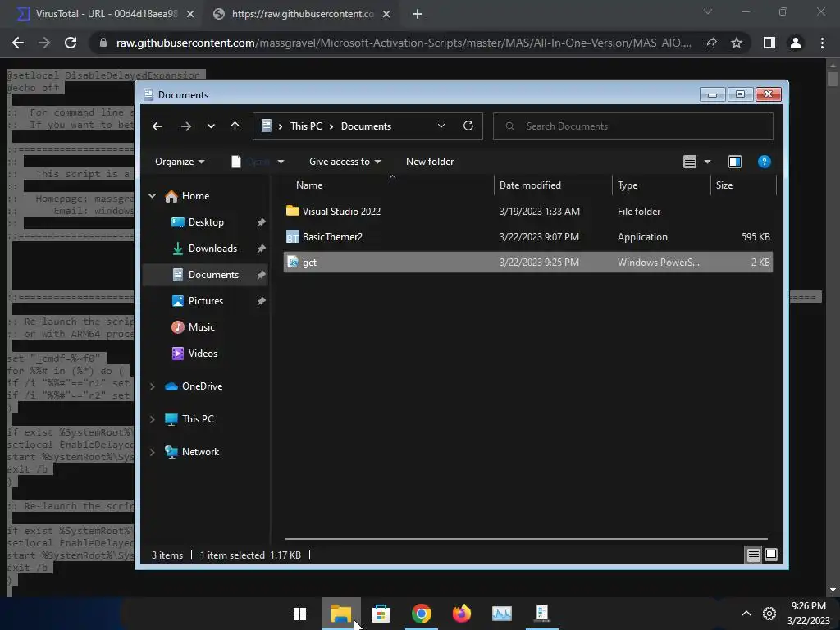The image size is (840, 630).
Task: Open Desktop in navigation pane
Action: (x=206, y=222)
